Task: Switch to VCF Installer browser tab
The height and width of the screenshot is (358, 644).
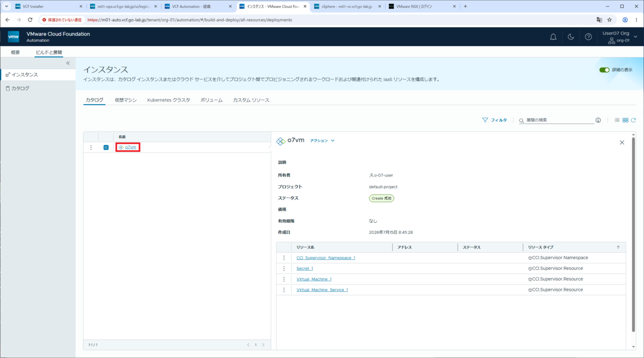Action: point(48,6)
